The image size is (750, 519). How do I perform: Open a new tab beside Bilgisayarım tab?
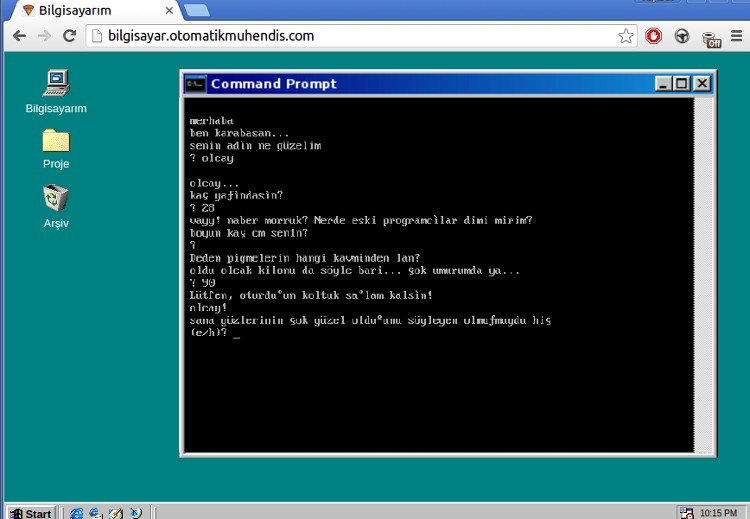pyautogui.click(x=197, y=10)
